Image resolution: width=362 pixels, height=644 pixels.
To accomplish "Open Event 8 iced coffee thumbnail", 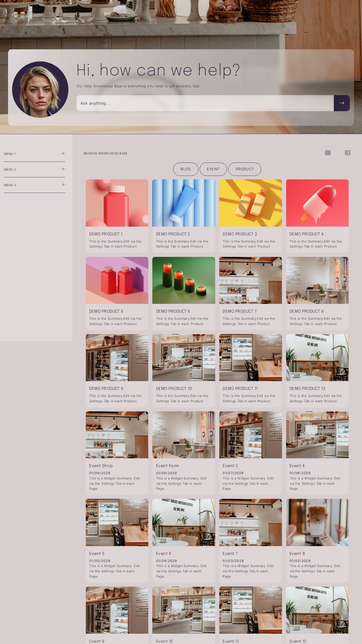I will pyautogui.click(x=317, y=522).
